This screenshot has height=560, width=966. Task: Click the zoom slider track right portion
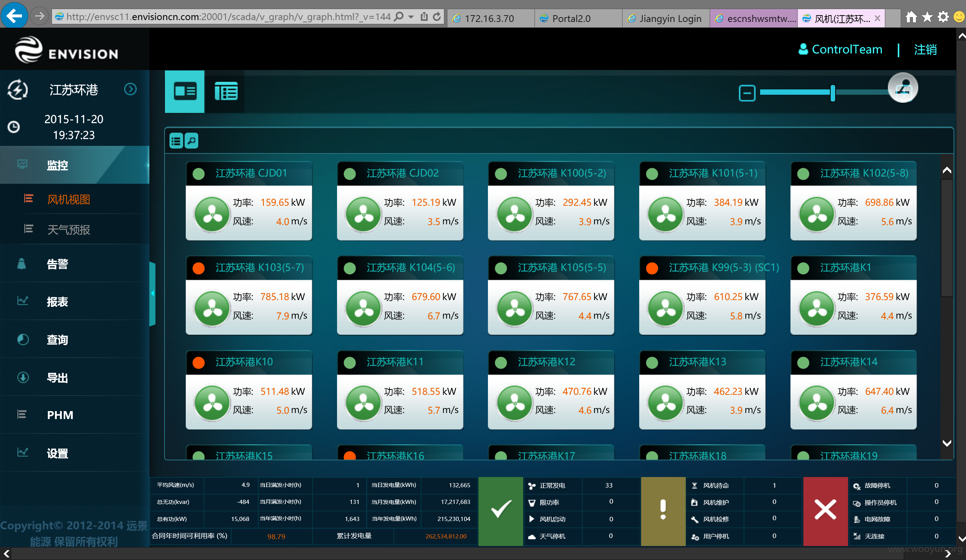coord(862,92)
